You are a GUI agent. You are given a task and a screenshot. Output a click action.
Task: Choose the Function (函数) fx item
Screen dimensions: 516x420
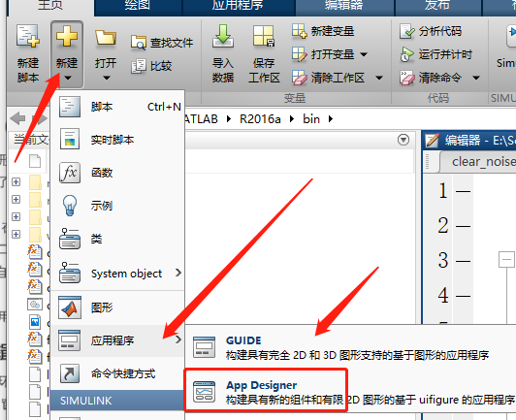(x=117, y=173)
